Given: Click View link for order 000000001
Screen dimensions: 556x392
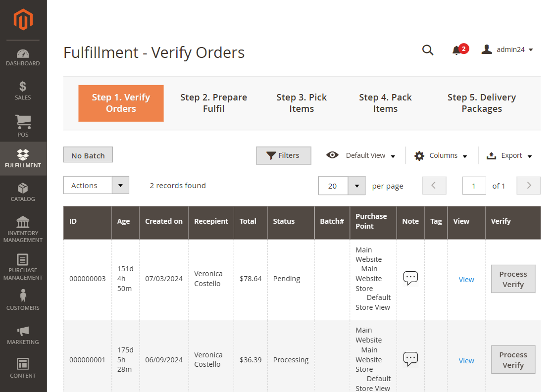Looking at the screenshot, I should pos(466,361).
